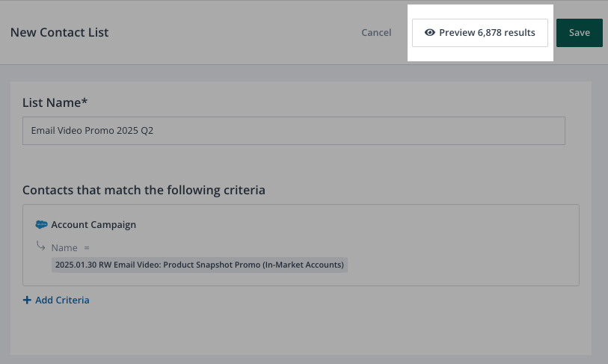Viewport: 608px width, 364px height.
Task: Click the equals operator in criteria
Action: pos(87,247)
